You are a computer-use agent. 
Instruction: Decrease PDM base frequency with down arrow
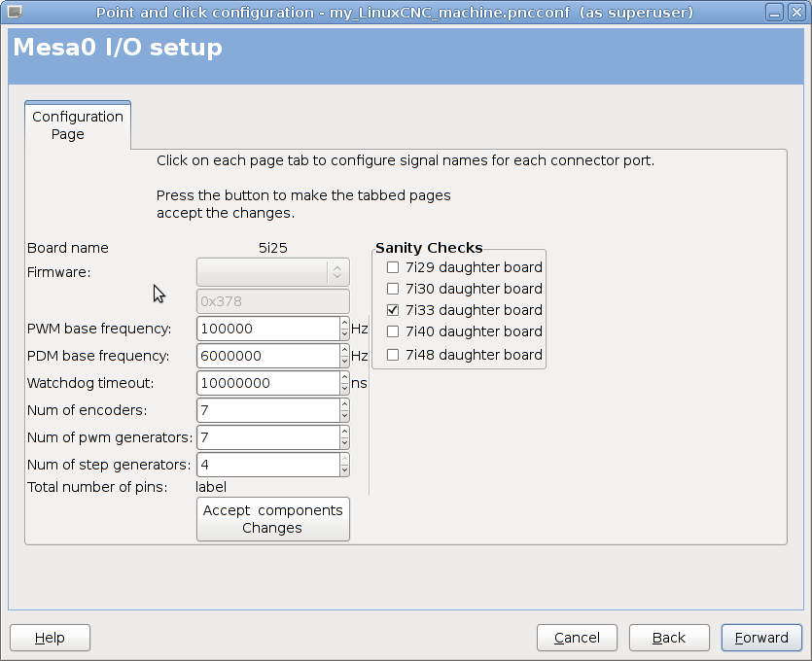click(x=345, y=362)
